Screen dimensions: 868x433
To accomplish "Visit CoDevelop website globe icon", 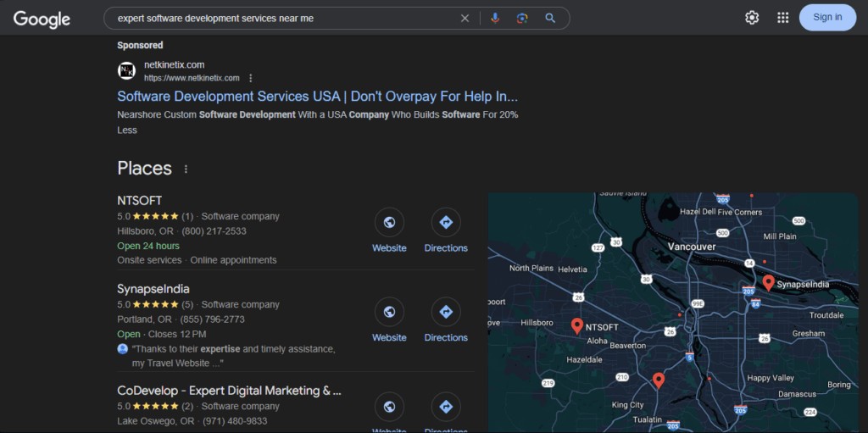I will coord(389,407).
